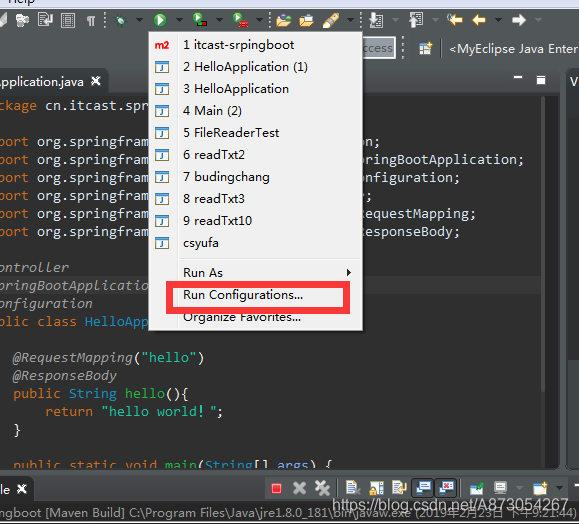This screenshot has width=579, height=524.
Task: Click the Back navigation yellow arrow
Action: pos(479,20)
